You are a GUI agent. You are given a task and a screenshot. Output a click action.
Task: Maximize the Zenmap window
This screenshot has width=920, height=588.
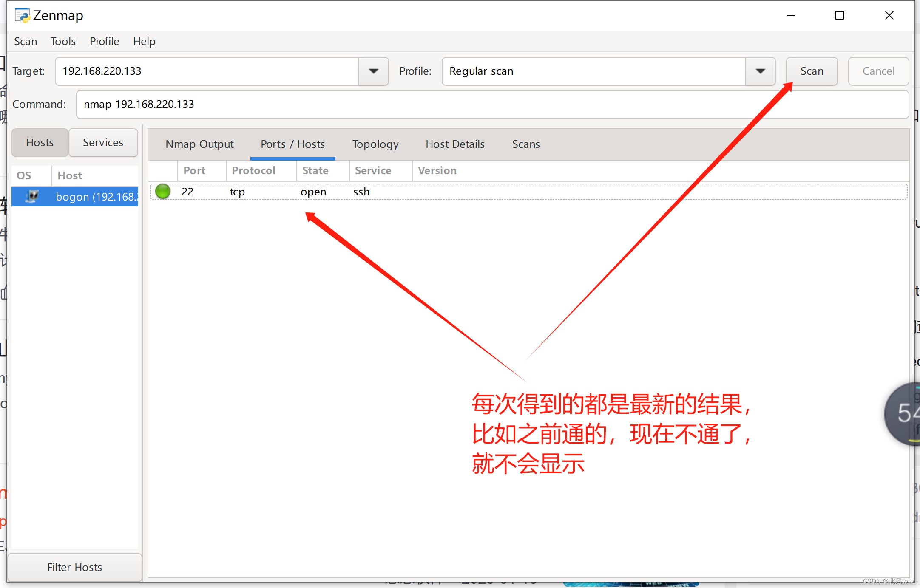tap(840, 15)
